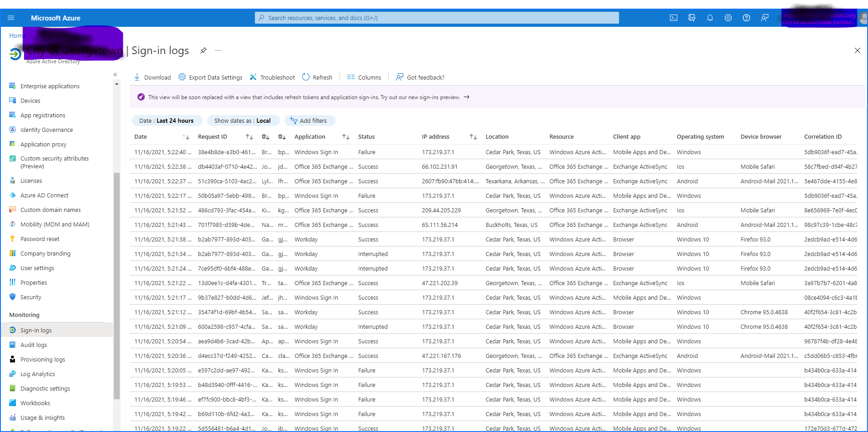The width and height of the screenshot is (868, 432).
Task: Open the Columns chooser
Action: click(x=364, y=77)
